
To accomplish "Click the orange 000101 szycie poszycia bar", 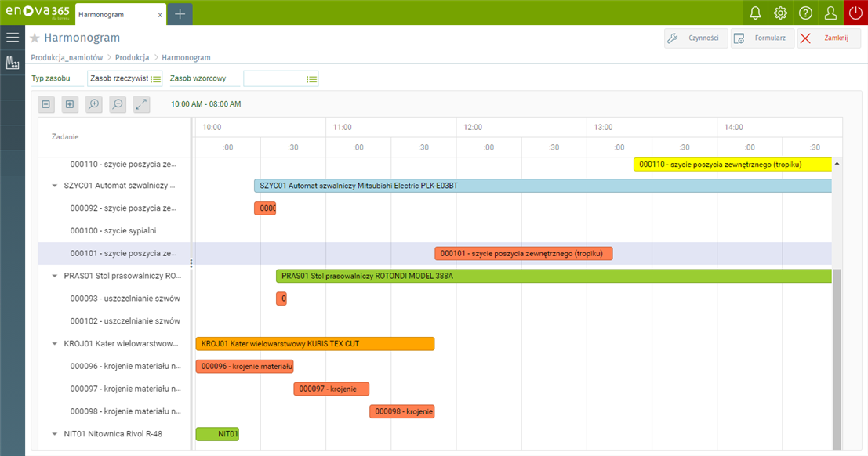I will [524, 253].
